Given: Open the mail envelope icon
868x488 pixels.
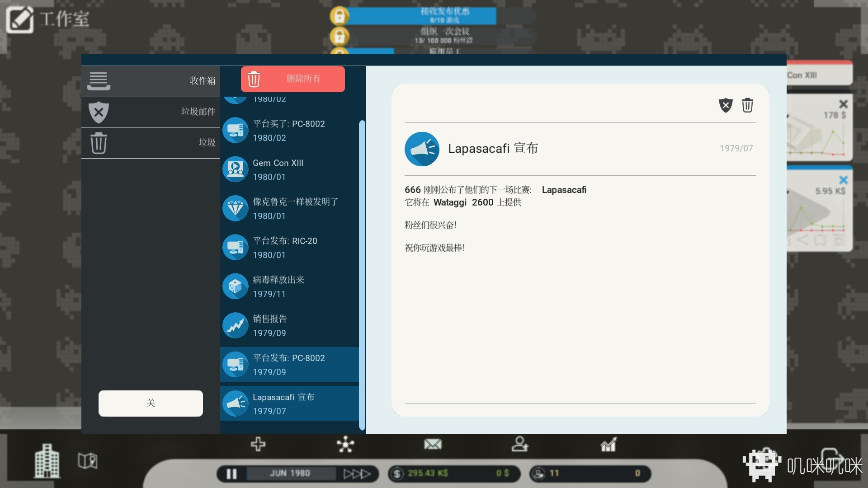Looking at the screenshot, I should [433, 444].
